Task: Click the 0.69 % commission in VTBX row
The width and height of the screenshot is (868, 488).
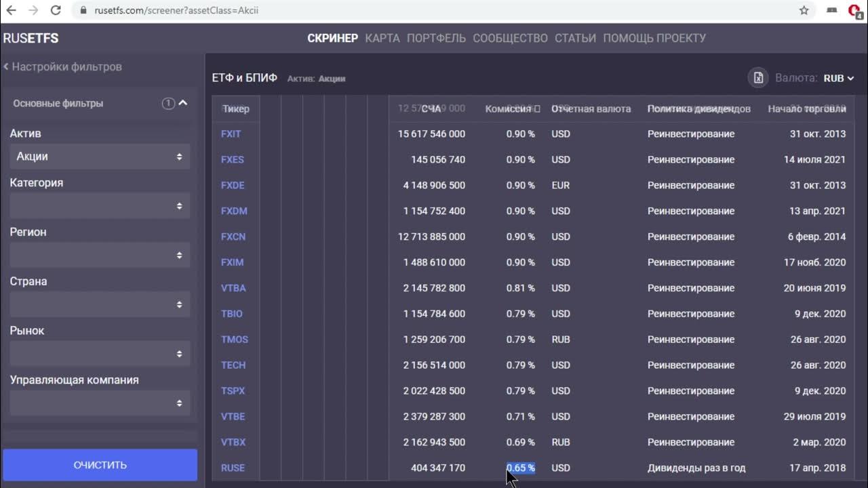Action: [x=521, y=442]
